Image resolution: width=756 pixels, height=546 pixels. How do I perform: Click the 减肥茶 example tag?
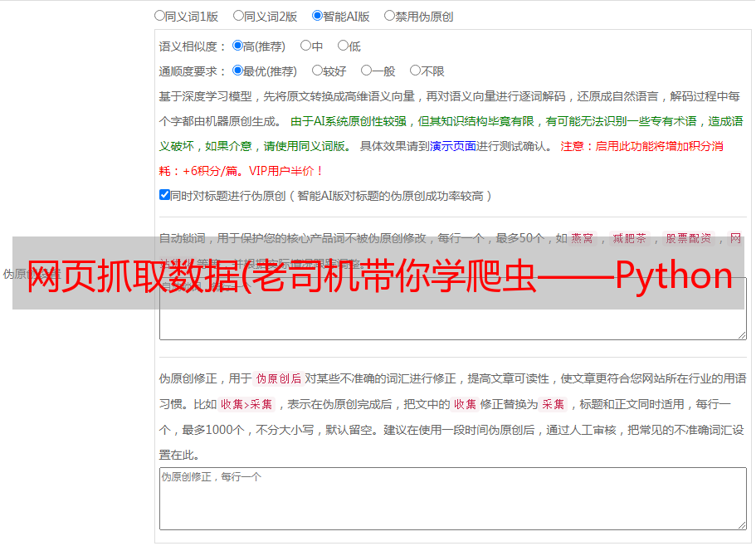[629, 238]
